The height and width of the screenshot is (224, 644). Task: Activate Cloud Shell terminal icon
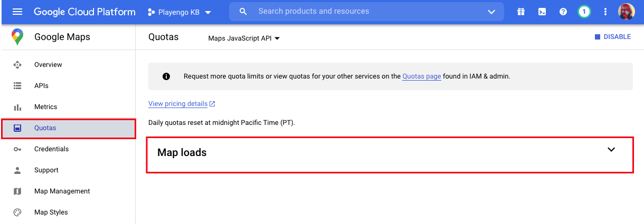tap(542, 12)
